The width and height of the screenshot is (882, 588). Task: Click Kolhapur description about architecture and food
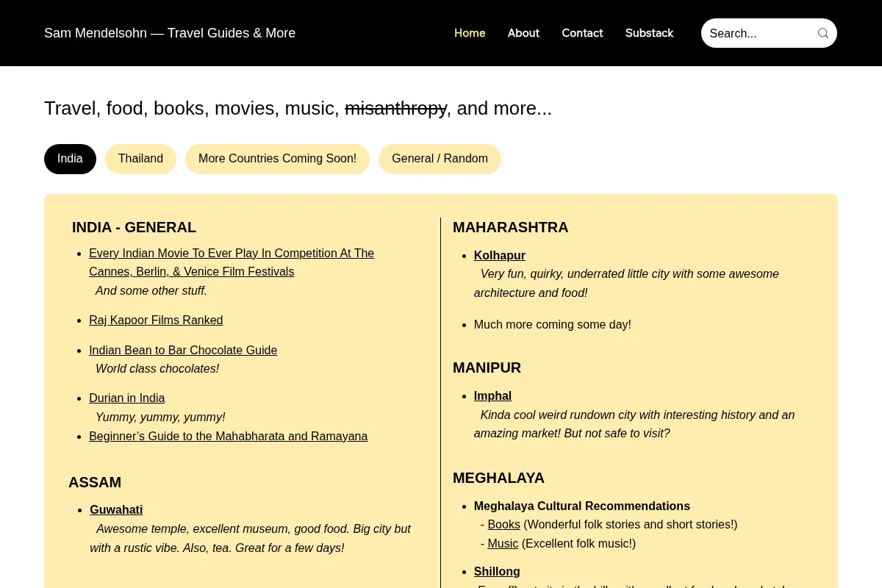[x=626, y=284]
